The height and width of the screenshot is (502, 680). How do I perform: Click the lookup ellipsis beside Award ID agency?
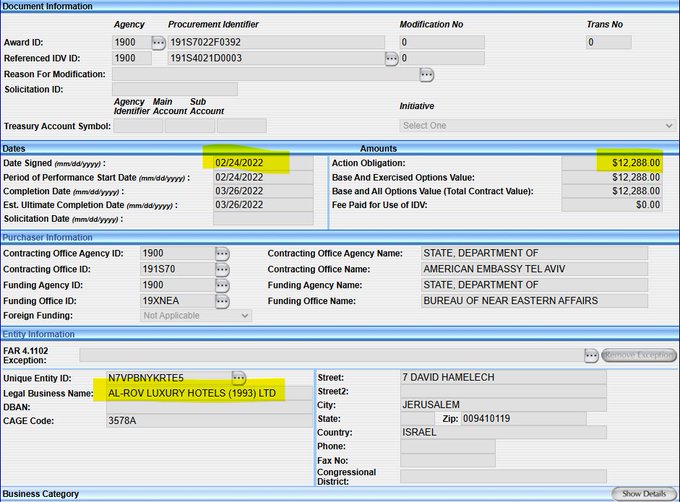point(158,42)
